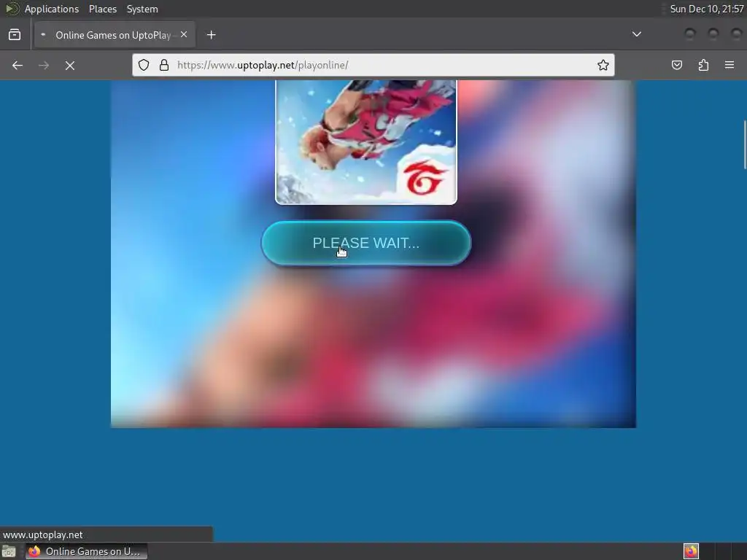Open a new tab with plus button

pyautogui.click(x=212, y=35)
